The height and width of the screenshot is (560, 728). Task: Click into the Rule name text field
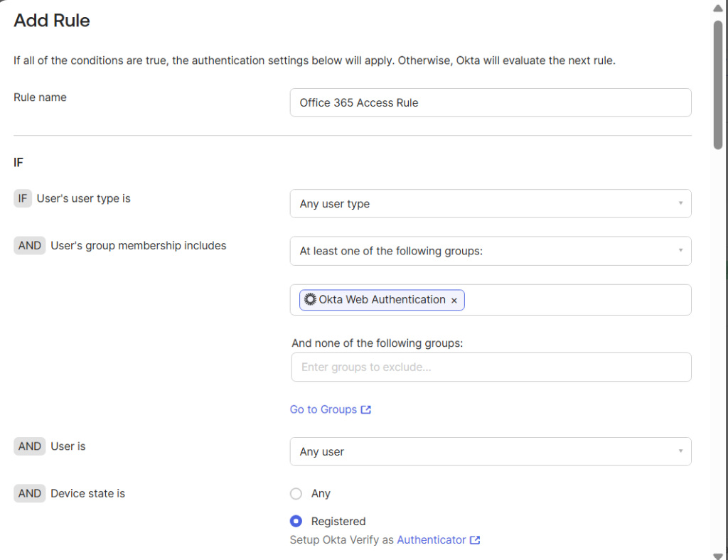pyautogui.click(x=491, y=102)
